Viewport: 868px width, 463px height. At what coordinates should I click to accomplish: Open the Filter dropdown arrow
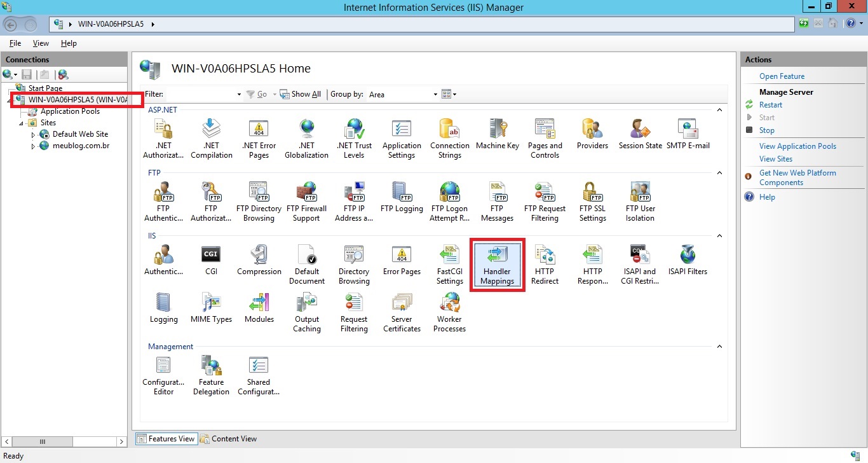click(239, 95)
